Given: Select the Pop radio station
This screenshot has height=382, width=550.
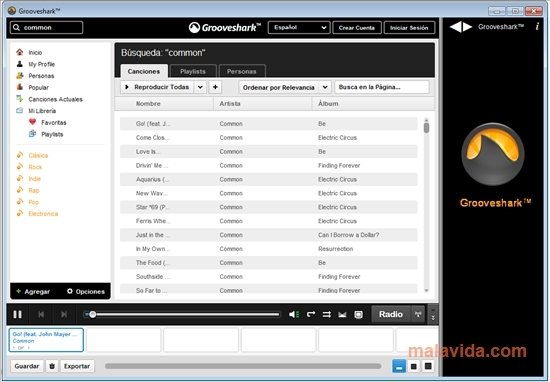Looking at the screenshot, I should click(33, 202).
